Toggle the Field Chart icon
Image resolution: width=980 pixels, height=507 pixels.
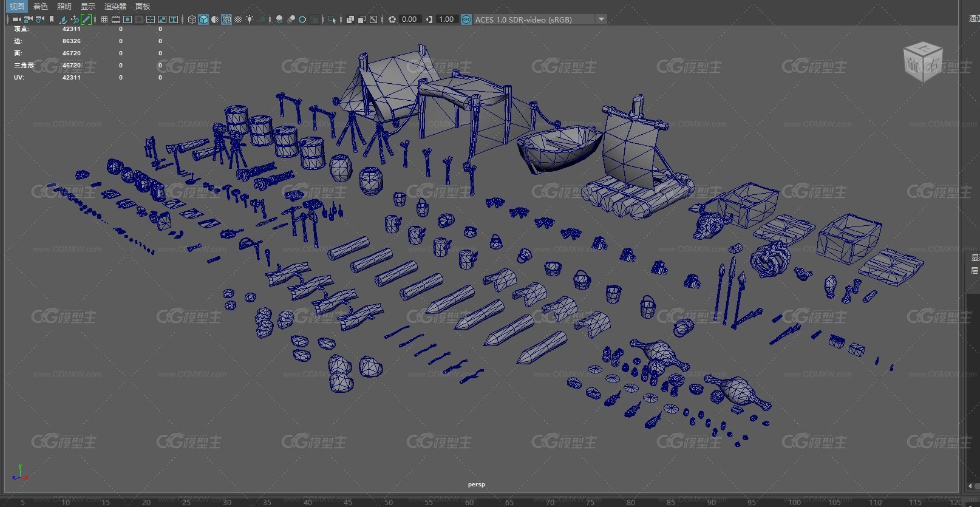[151, 19]
